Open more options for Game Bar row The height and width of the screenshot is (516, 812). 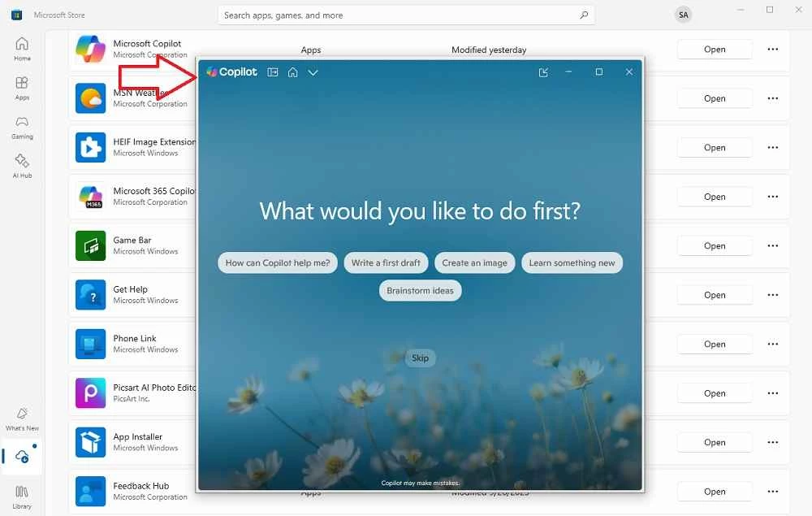(x=772, y=246)
